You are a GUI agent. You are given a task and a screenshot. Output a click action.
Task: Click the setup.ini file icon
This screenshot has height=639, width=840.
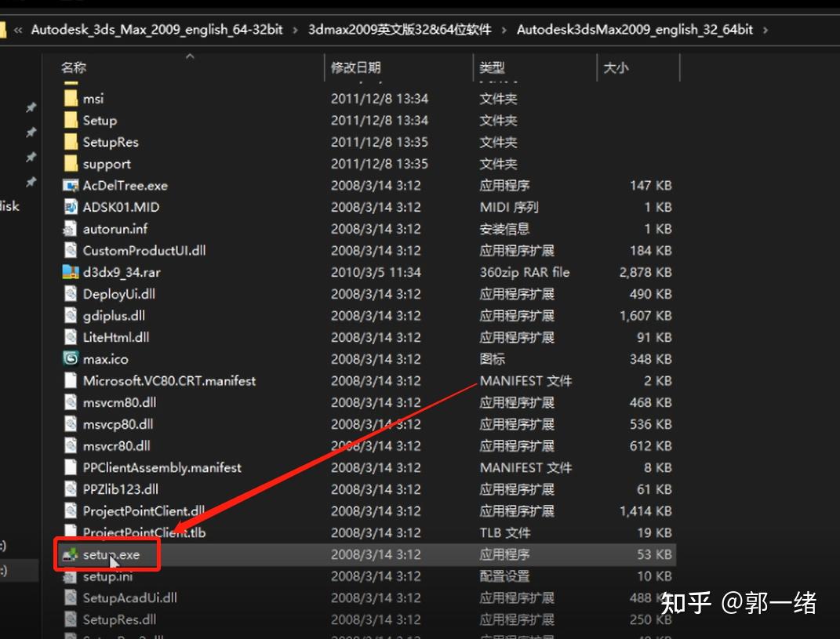70,576
